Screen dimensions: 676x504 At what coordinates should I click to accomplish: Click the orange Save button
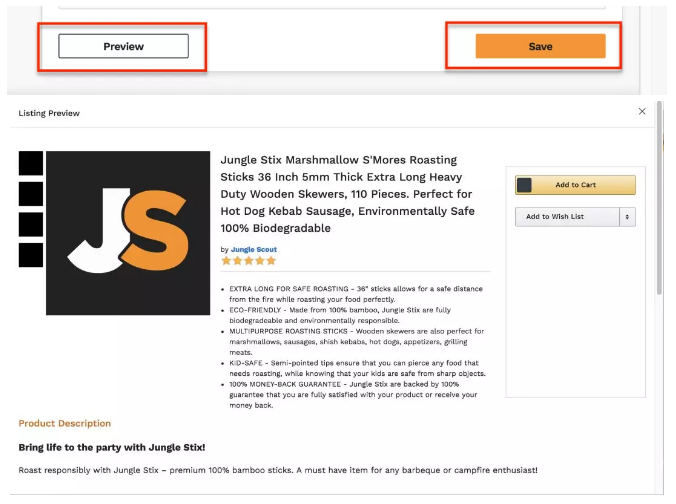pos(540,46)
